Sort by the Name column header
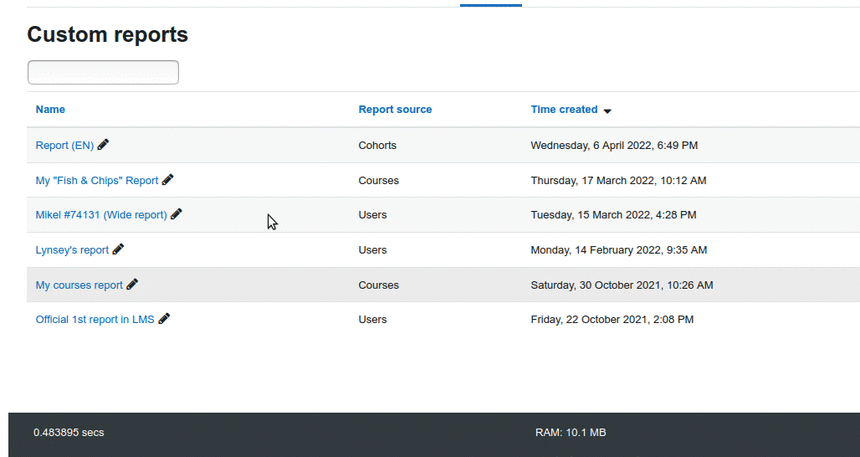Viewport: 860px width, 457px height. (x=50, y=109)
